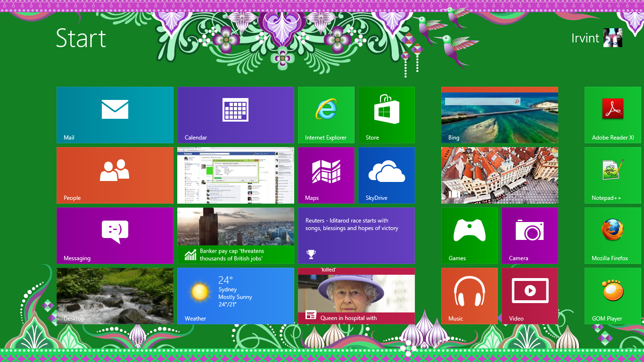
Task: Open the Games controller icon
Action: (x=470, y=230)
